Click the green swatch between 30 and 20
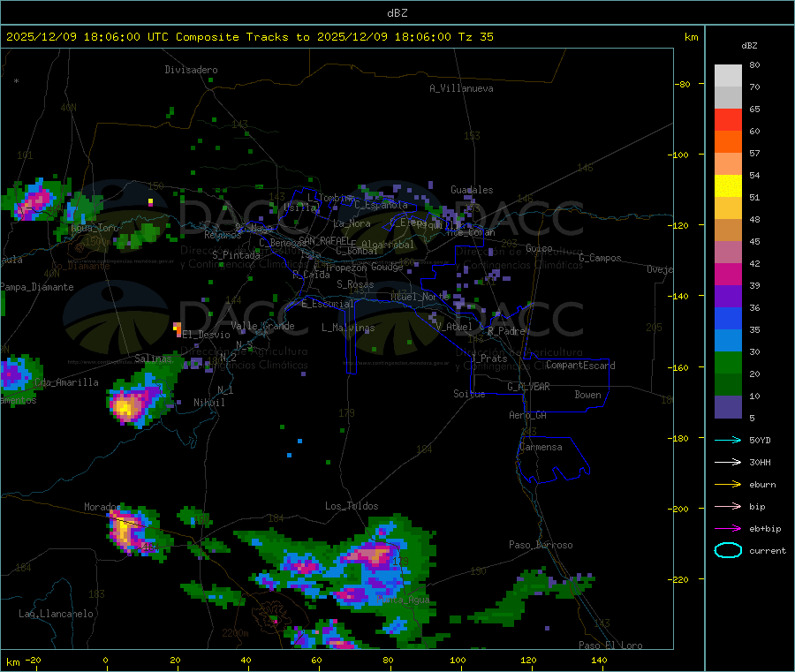795x672 pixels. (728, 362)
